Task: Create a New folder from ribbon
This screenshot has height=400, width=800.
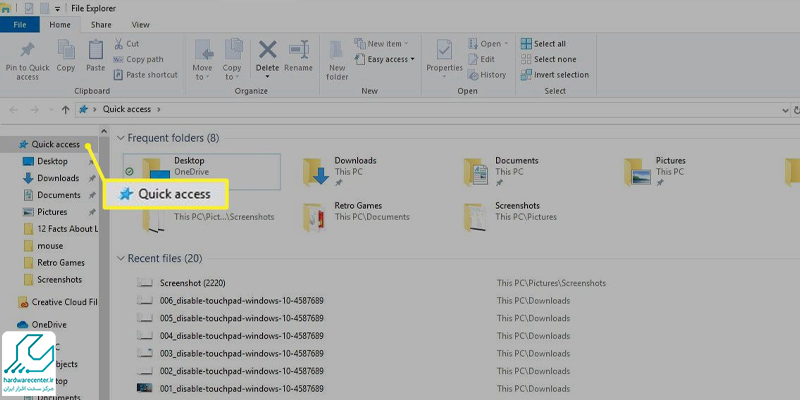Action: coord(337,60)
